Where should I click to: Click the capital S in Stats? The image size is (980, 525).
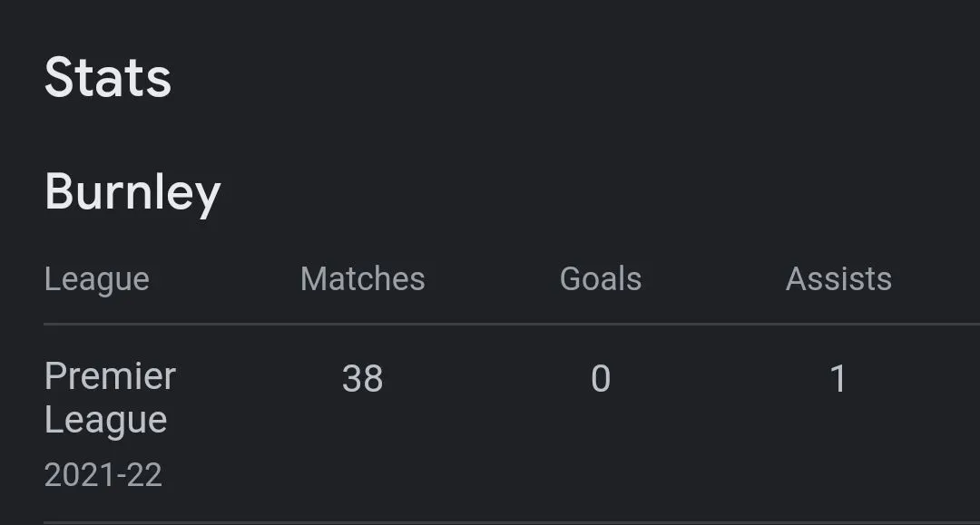60,78
